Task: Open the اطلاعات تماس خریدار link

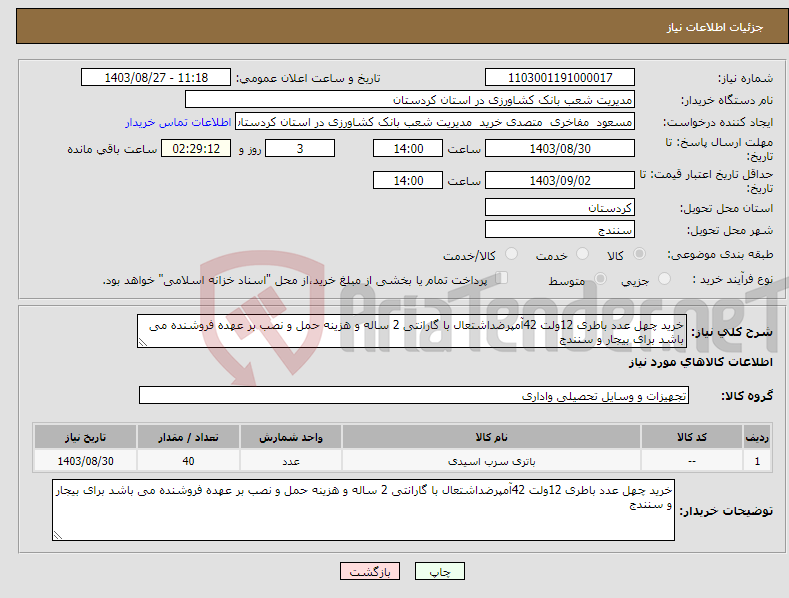Action: [178, 122]
